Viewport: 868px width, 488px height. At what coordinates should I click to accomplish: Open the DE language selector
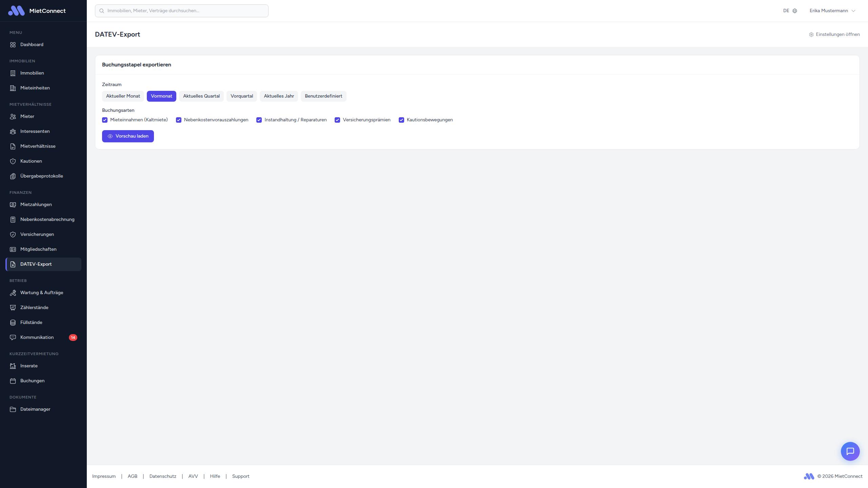790,11
